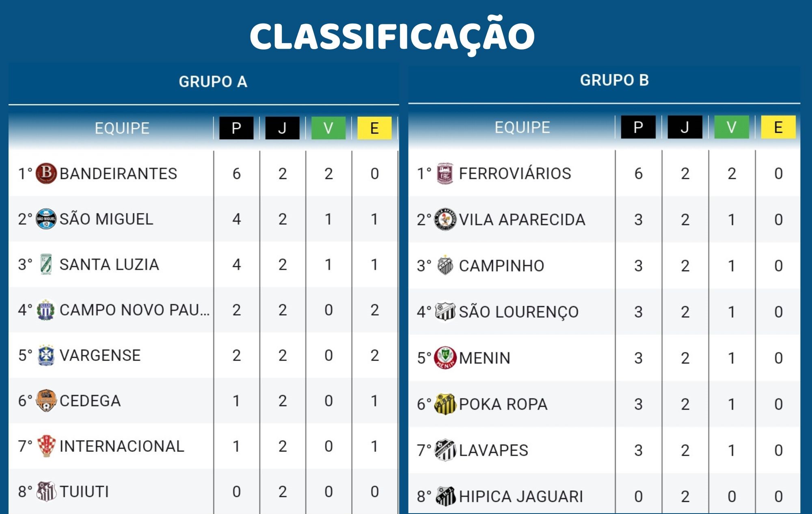Click the Vila Aparecida team crest
The height and width of the screenshot is (514, 812).
pyautogui.click(x=445, y=220)
